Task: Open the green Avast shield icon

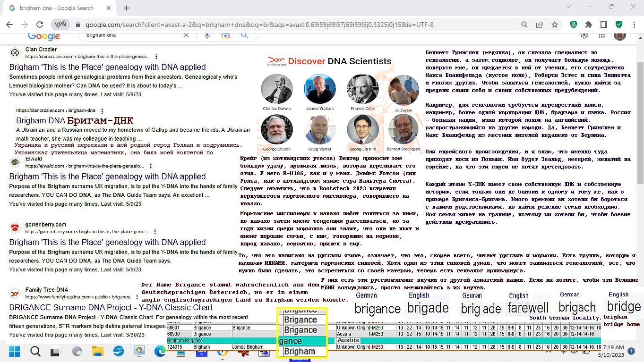Action: point(619,25)
